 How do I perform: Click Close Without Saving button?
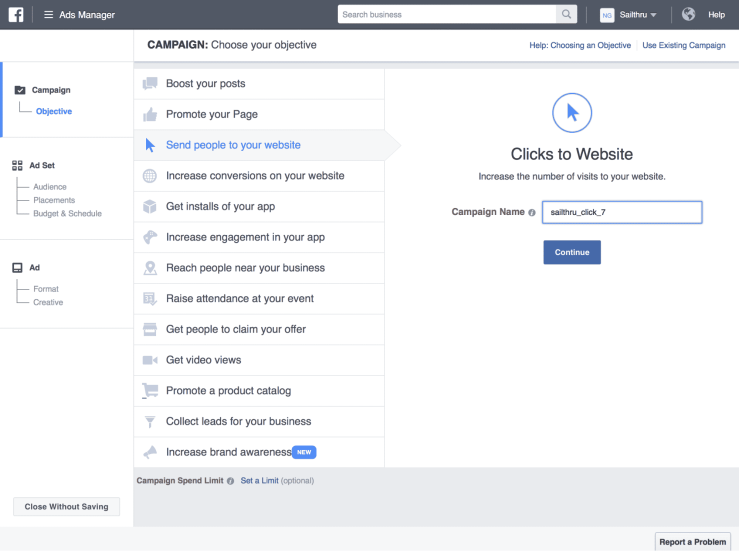click(66, 507)
